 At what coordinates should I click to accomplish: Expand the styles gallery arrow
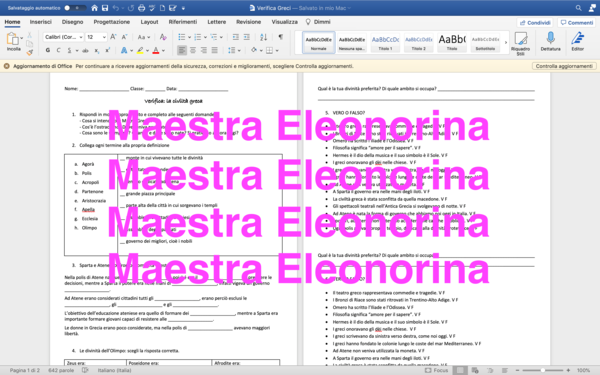tap(506, 42)
